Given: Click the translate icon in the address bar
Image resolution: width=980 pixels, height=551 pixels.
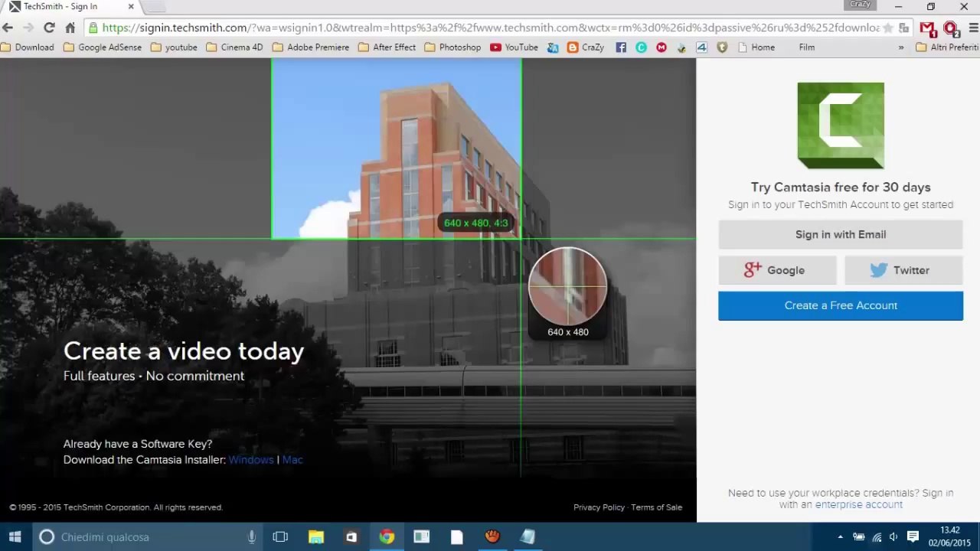Looking at the screenshot, I should (904, 28).
